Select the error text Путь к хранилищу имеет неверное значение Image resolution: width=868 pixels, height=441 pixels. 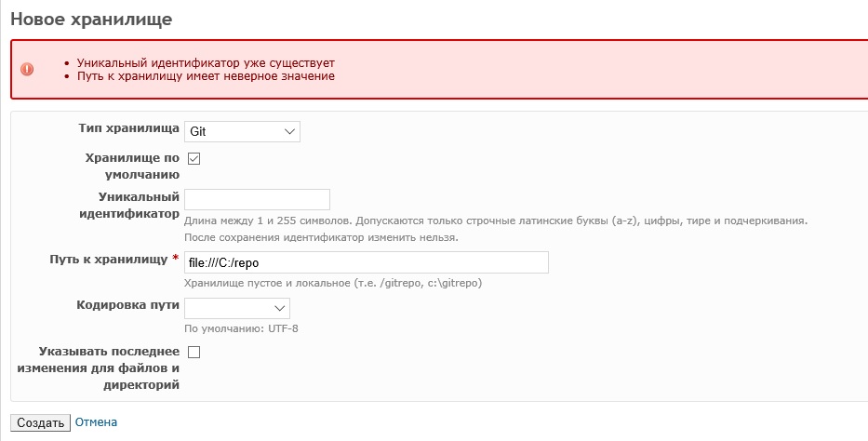coord(206,75)
